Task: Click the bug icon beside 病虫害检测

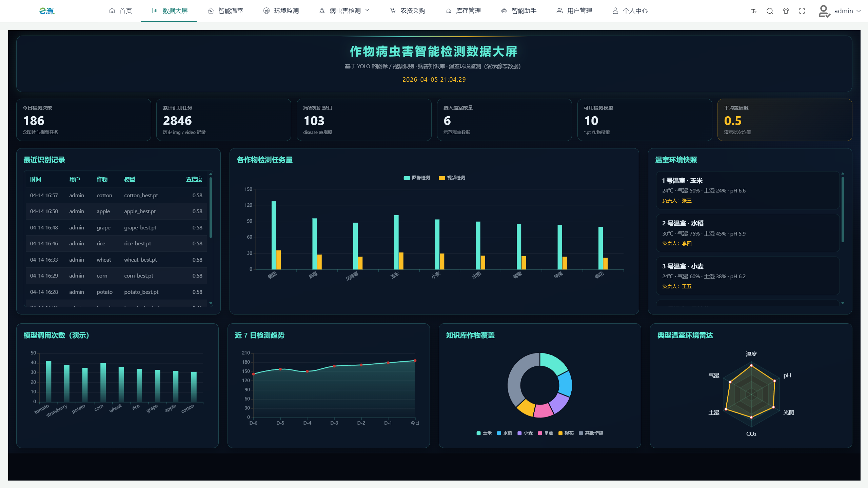Action: pos(322,11)
